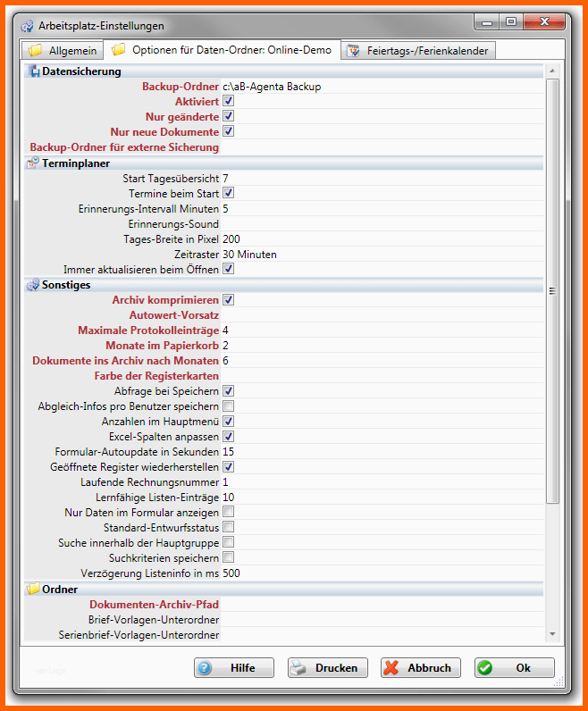The image size is (588, 711).
Task: Confirm settings with the Ok button
Action: 514,668
